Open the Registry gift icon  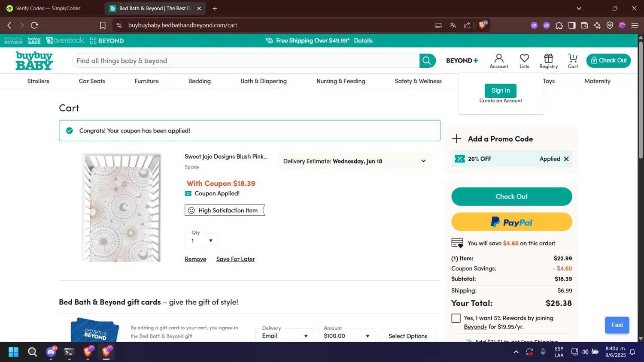pos(548,61)
